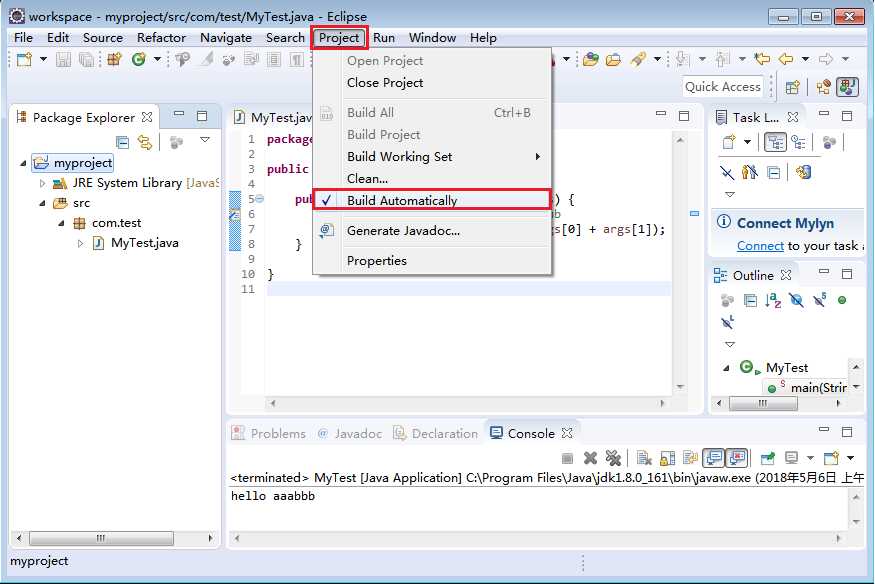
Task: Switch to the Java EE perspective icon
Action: (823, 87)
